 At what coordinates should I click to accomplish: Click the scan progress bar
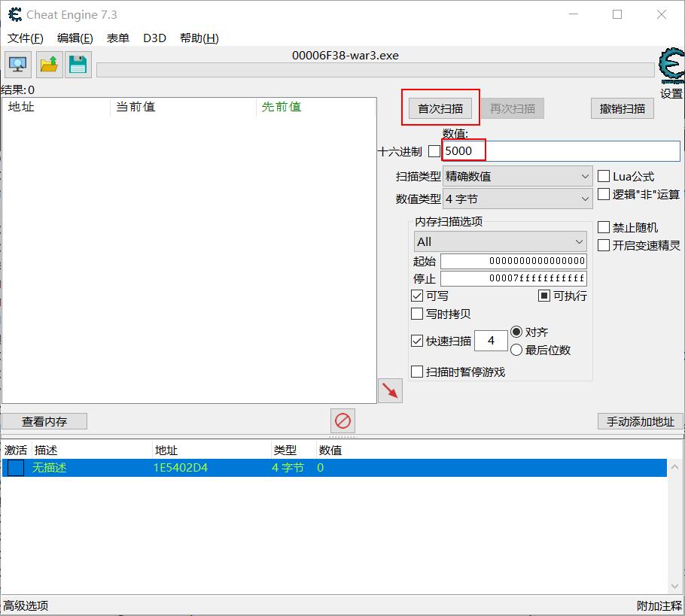pos(375,70)
